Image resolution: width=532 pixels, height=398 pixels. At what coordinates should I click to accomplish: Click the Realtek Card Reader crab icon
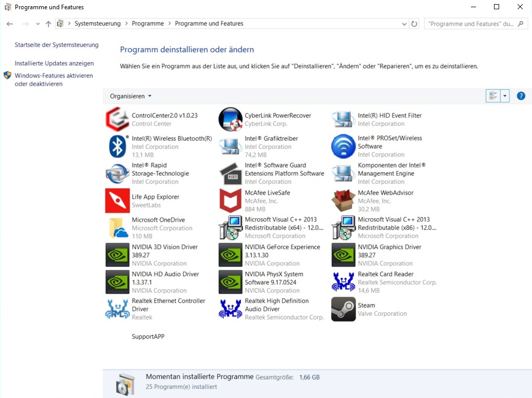(344, 282)
